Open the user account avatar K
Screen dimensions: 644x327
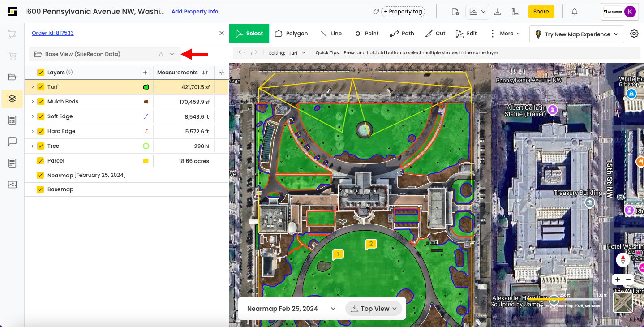tap(630, 12)
